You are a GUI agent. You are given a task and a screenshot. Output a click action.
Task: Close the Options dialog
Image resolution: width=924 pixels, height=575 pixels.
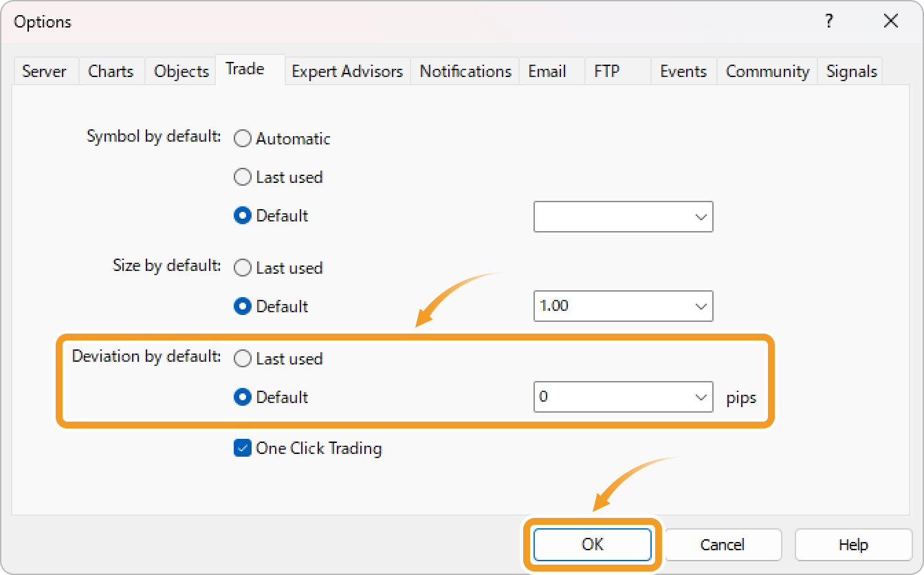pos(891,21)
